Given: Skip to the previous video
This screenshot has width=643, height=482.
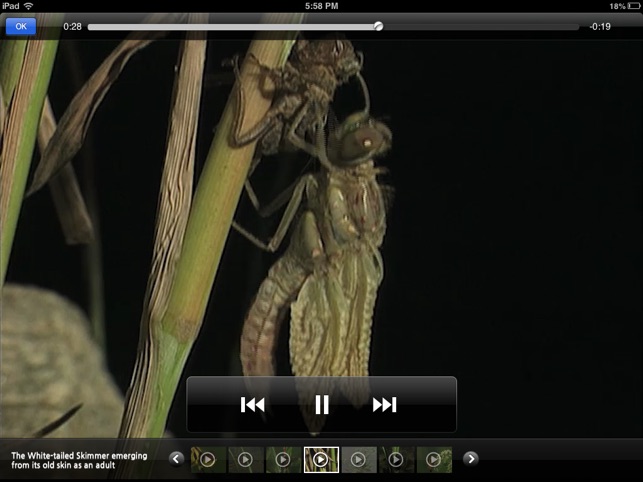Looking at the screenshot, I should (253, 404).
